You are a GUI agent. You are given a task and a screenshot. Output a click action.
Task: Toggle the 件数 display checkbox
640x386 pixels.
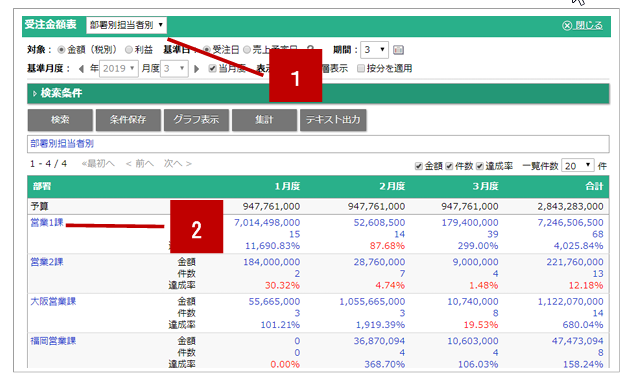click(x=449, y=166)
